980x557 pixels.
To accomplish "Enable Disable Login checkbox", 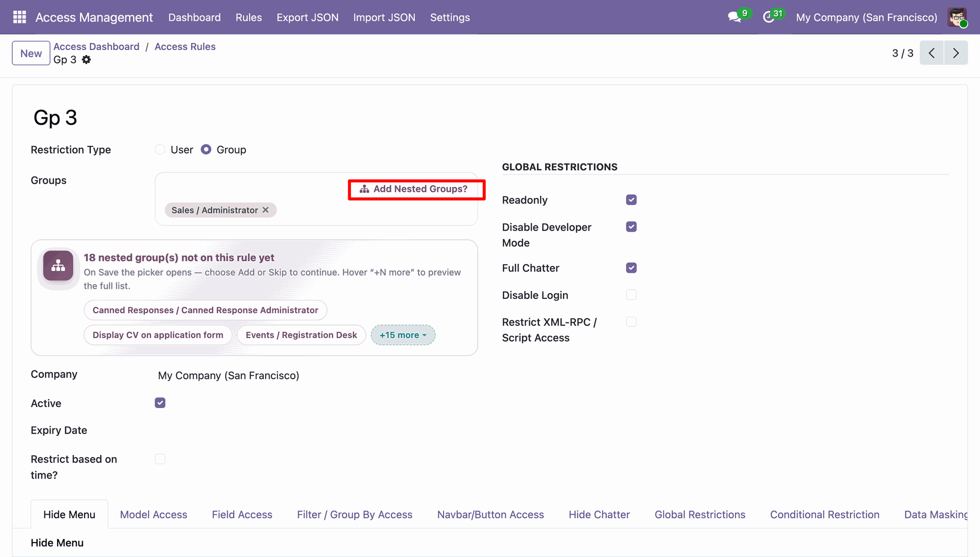I will [x=631, y=295].
